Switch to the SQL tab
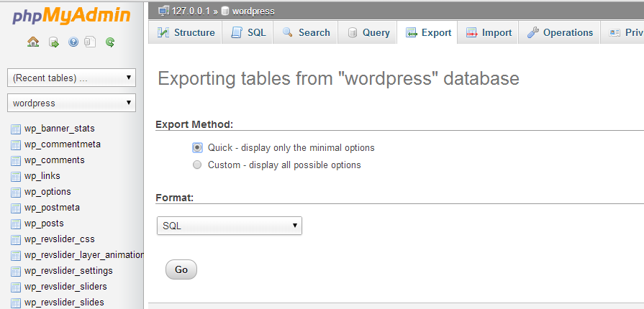 pos(248,32)
